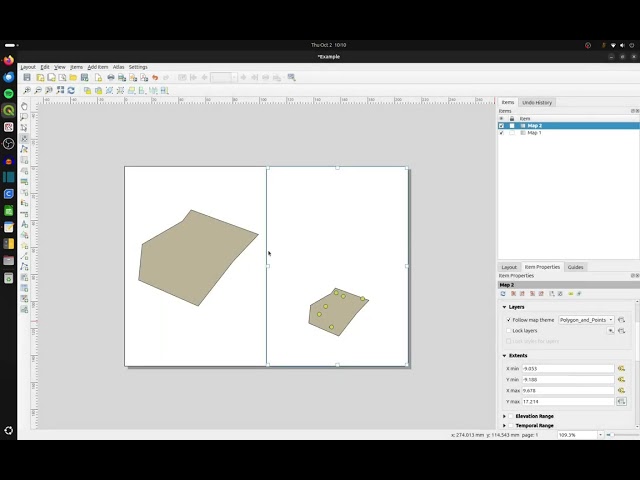Toggle the Lock layers checkbox

tap(509, 331)
